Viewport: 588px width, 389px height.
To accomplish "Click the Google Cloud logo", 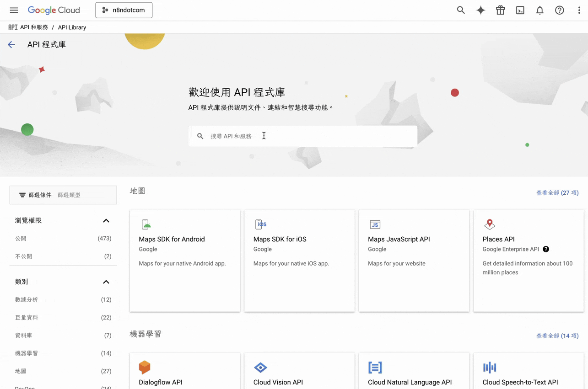I will 54,10.
